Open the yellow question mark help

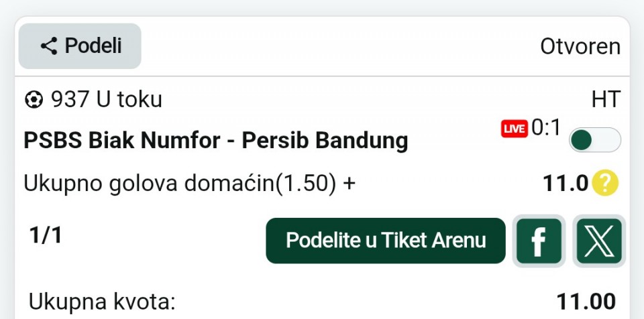tap(605, 183)
